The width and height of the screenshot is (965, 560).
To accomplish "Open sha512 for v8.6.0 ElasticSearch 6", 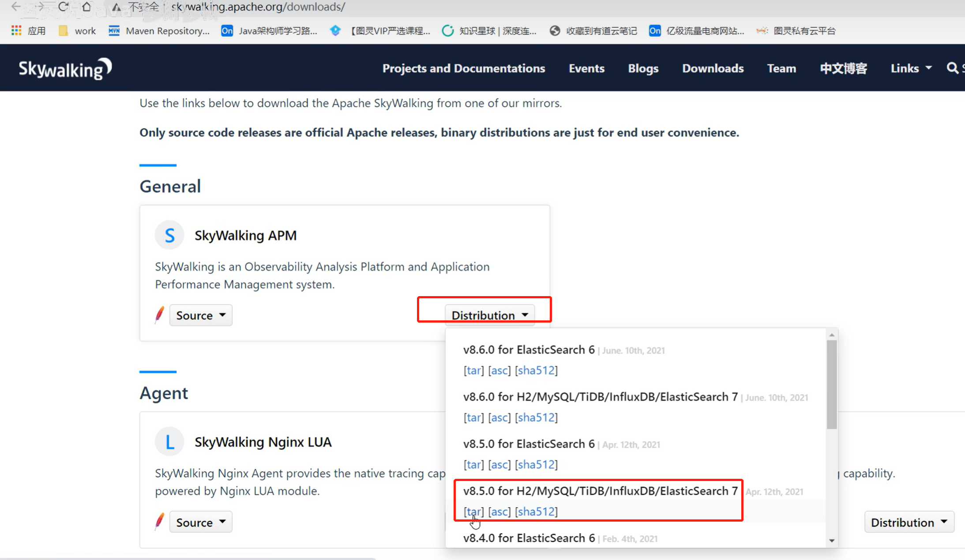I will (536, 370).
